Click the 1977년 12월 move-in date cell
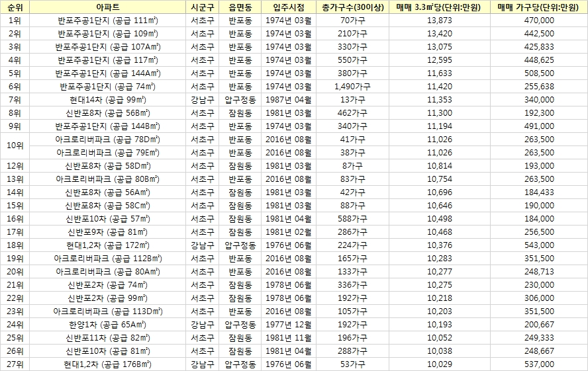This screenshot has height=371, width=588. click(289, 325)
